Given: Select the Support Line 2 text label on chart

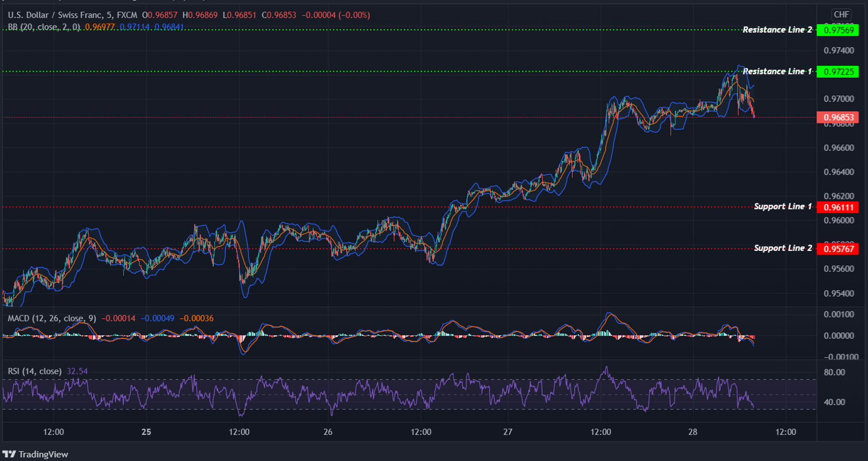Looking at the screenshot, I should tap(782, 248).
